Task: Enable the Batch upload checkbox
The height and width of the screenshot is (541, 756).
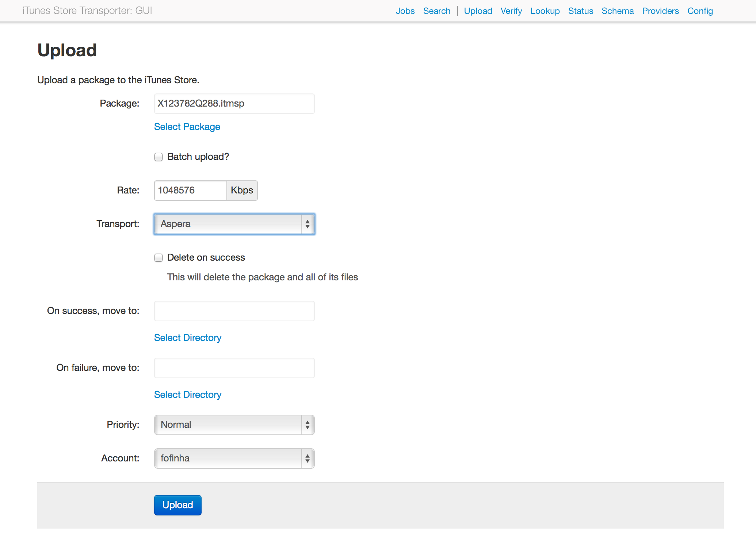Action: pyautogui.click(x=159, y=157)
